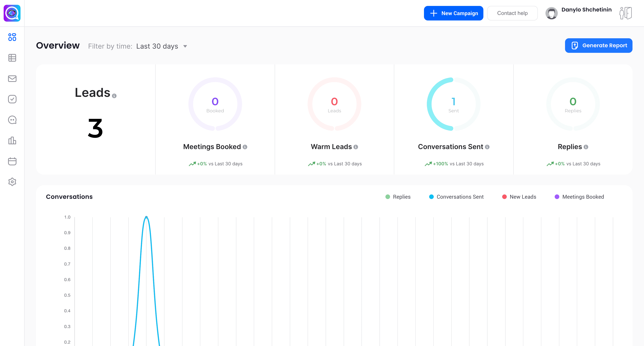Toggle New Leads series in chart legend

tap(519, 197)
